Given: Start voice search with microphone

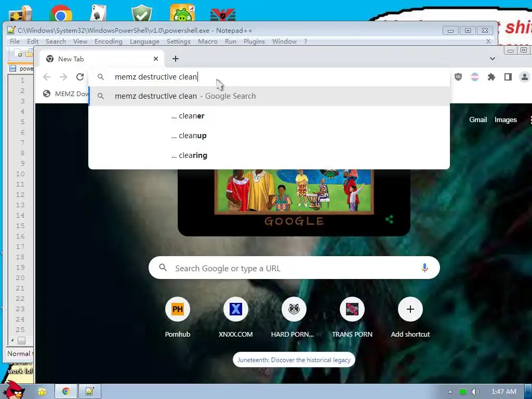Looking at the screenshot, I should pos(424,268).
